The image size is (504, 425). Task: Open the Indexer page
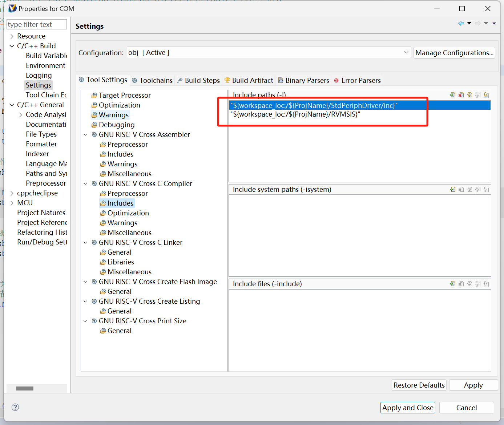pyautogui.click(x=37, y=154)
